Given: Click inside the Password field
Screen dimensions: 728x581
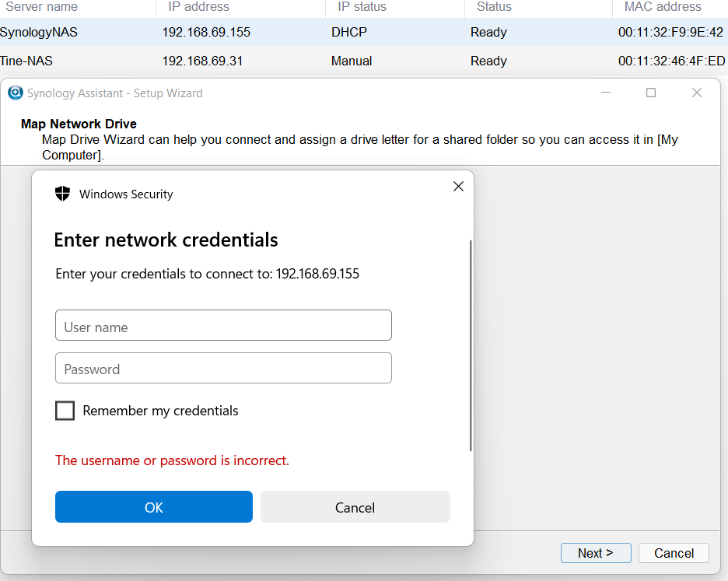Looking at the screenshot, I should [223, 368].
